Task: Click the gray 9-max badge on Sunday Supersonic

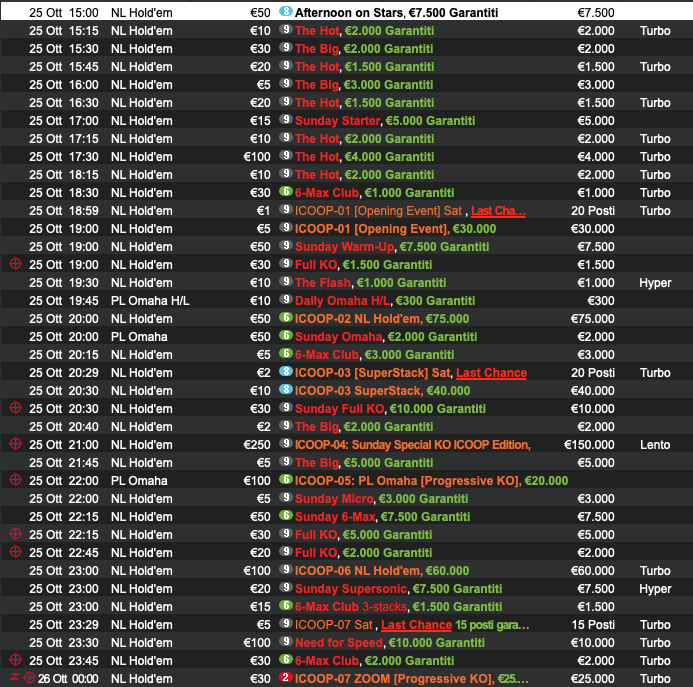Action: click(286, 588)
